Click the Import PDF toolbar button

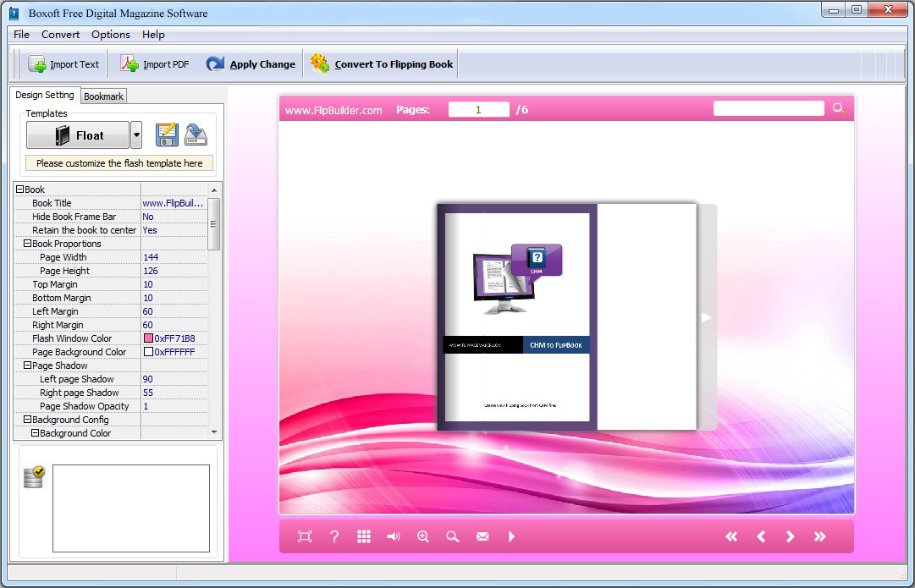coord(155,64)
